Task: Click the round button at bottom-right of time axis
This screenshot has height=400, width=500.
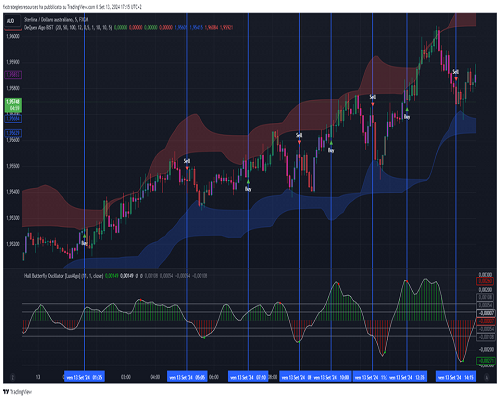Action: tap(487, 377)
